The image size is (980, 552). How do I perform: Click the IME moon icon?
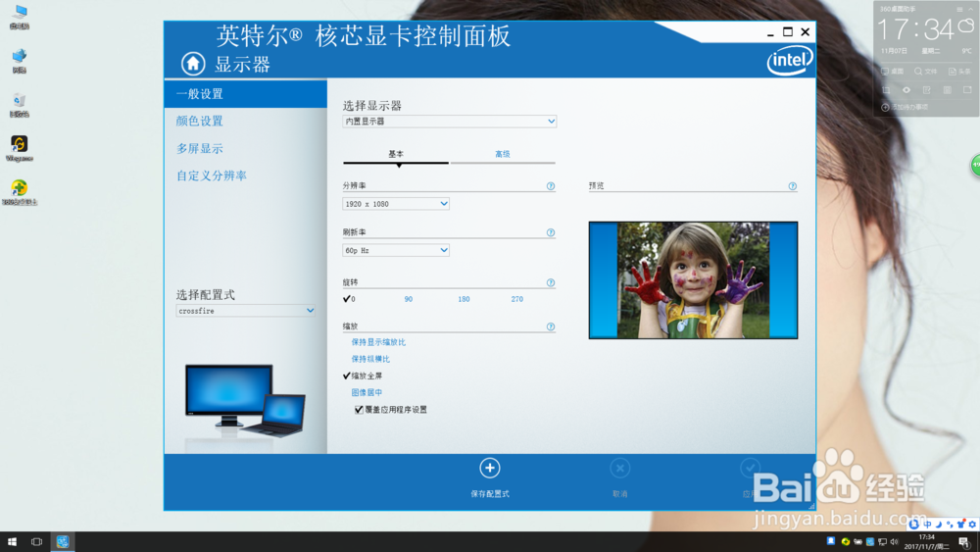click(x=939, y=525)
